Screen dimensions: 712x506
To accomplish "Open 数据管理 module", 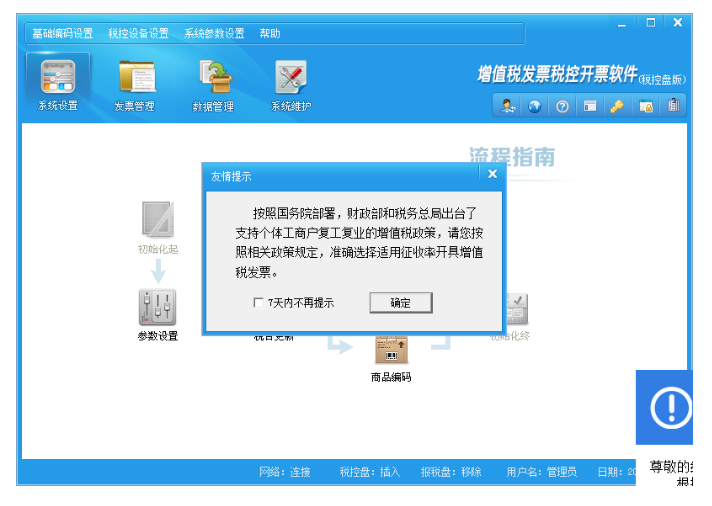I will 213,83.
